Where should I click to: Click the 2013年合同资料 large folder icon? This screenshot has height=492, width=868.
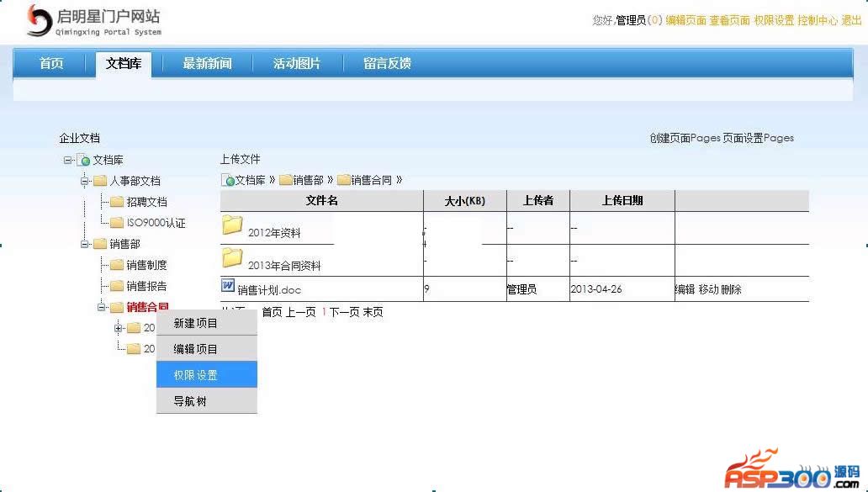click(232, 258)
